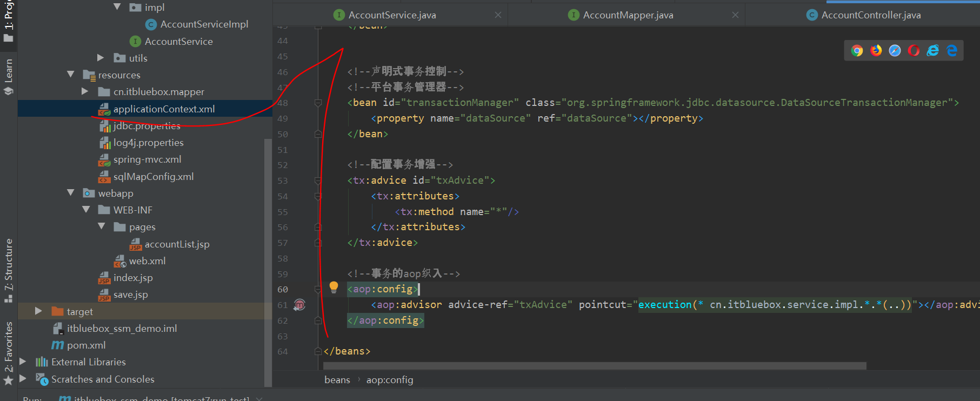Click the accountList.jsp file icon

coord(135,244)
